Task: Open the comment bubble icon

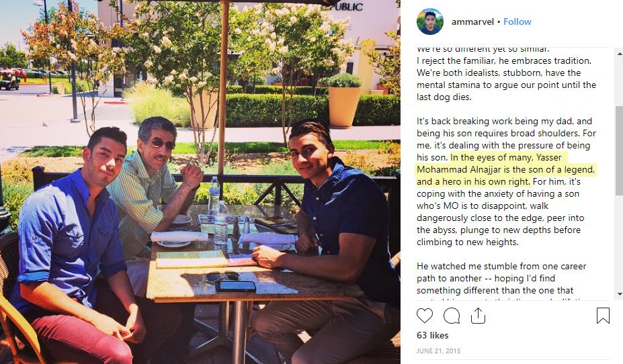Action: (452, 316)
